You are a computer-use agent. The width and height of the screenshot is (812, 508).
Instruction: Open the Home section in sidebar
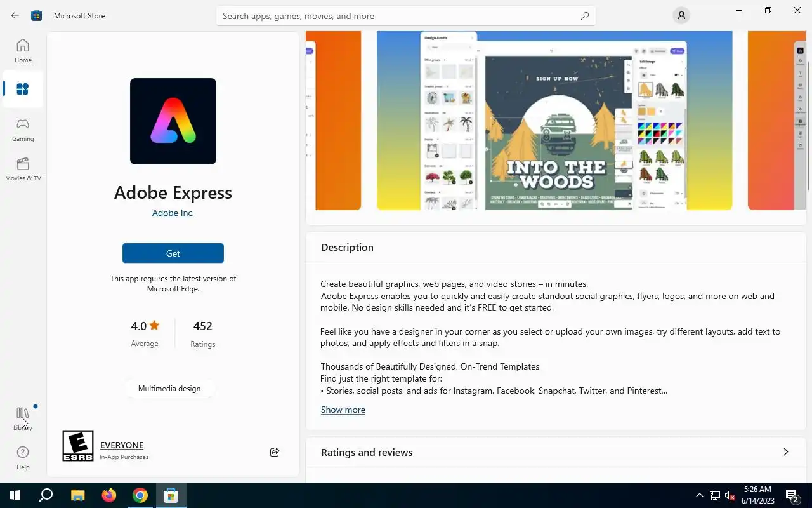click(23, 51)
